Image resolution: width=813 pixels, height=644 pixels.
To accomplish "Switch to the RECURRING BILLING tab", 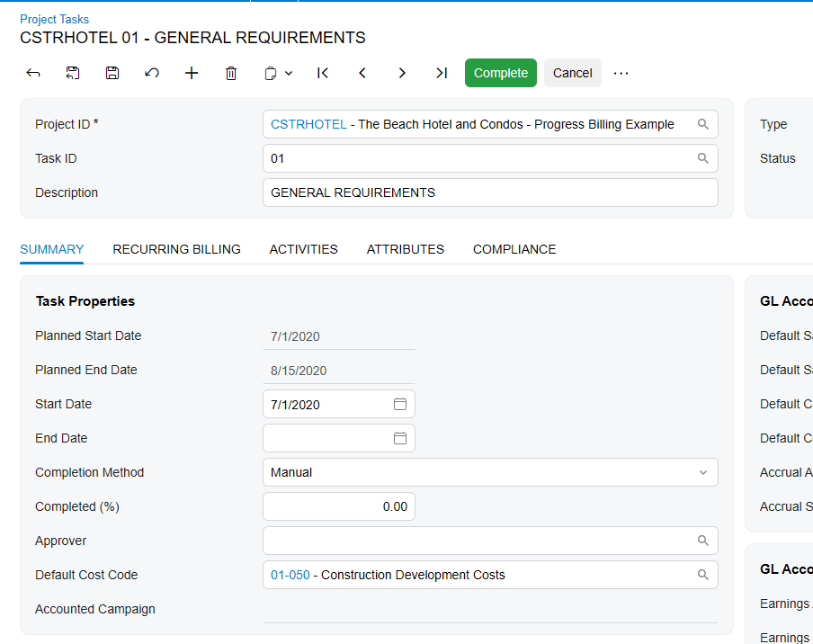I will point(176,249).
